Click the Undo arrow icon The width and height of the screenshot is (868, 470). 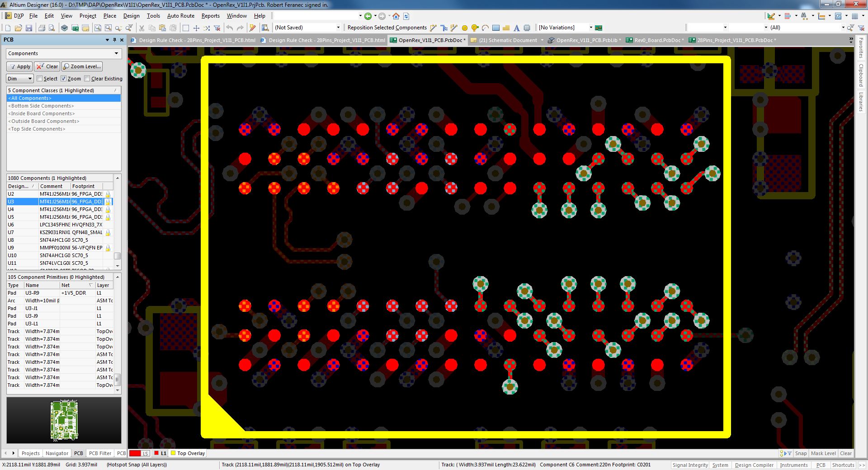[x=230, y=28]
